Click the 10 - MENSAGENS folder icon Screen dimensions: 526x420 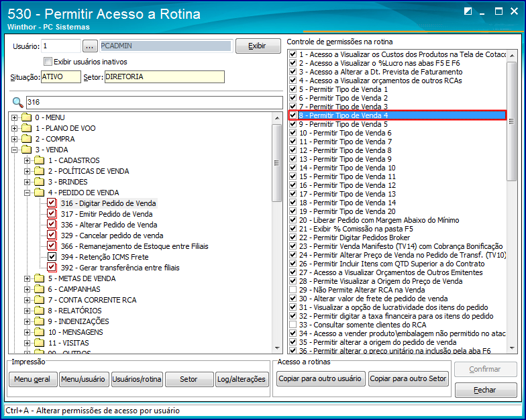(39, 332)
